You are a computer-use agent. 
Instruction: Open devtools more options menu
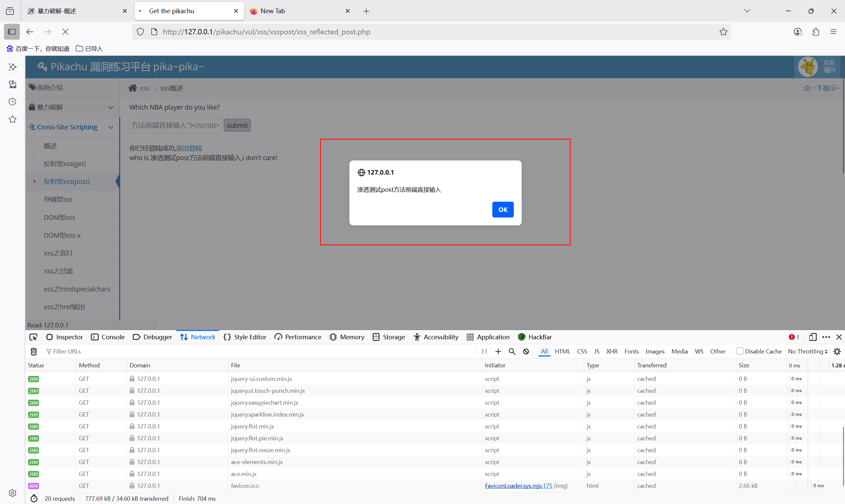[x=826, y=337]
